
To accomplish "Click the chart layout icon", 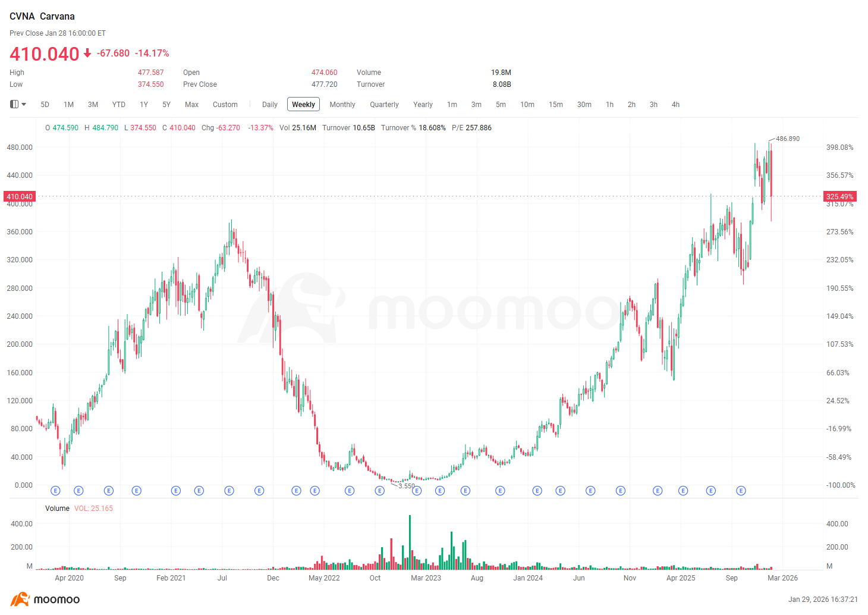I will (x=14, y=104).
